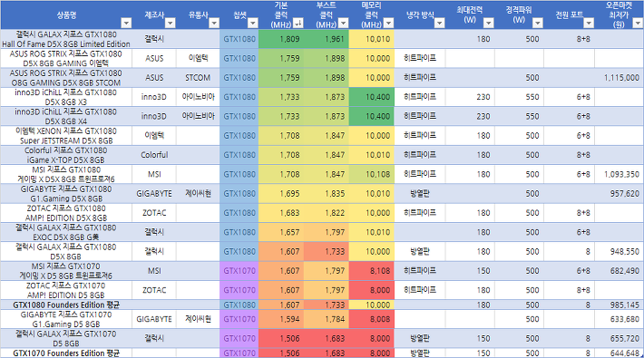Select the GIGABYTE GTX1070 G1.Gaming product cell

(x=66, y=319)
